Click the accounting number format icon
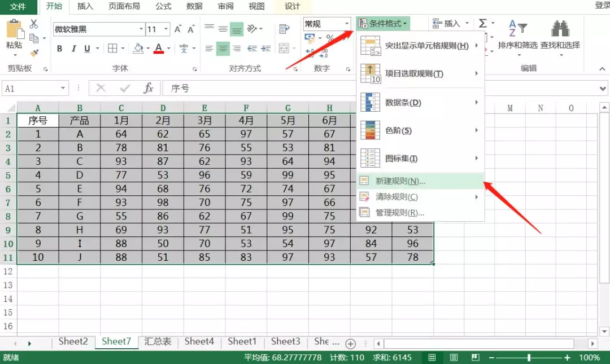610x364 pixels. tap(310, 38)
